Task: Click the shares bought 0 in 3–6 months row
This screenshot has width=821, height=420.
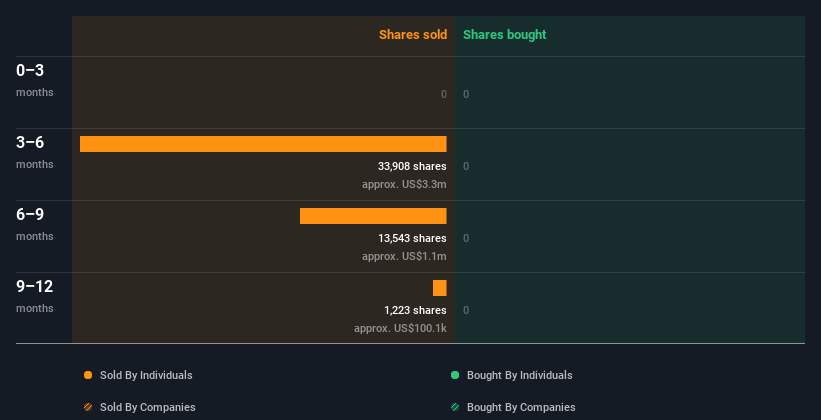Action: pyautogui.click(x=466, y=167)
